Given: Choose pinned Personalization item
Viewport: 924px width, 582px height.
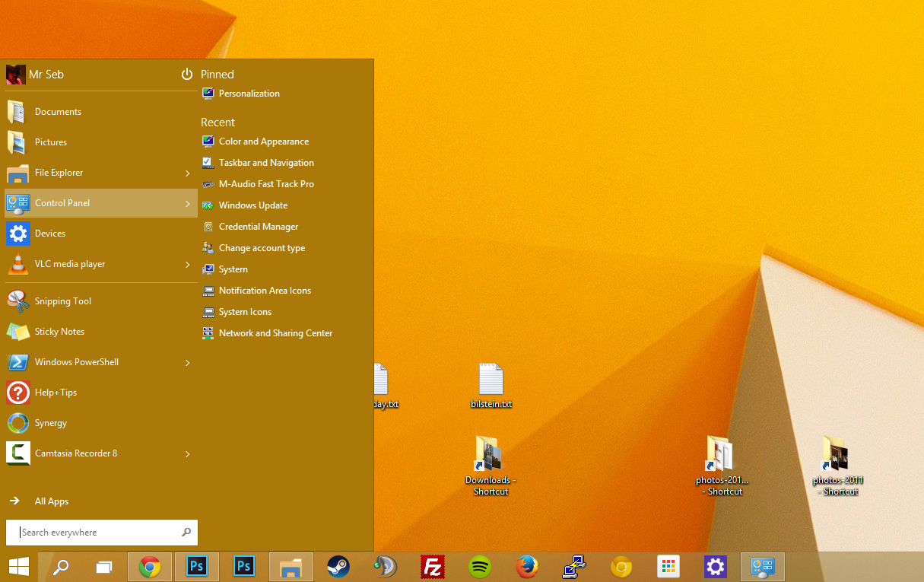Looking at the screenshot, I should (x=249, y=94).
